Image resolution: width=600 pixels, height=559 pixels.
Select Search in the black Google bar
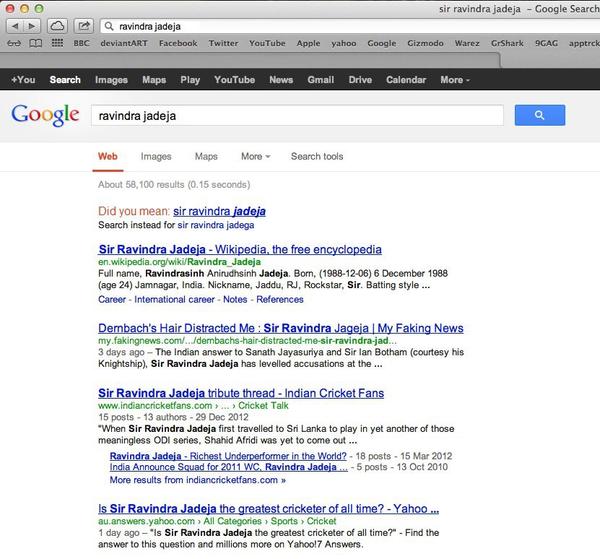coord(65,80)
